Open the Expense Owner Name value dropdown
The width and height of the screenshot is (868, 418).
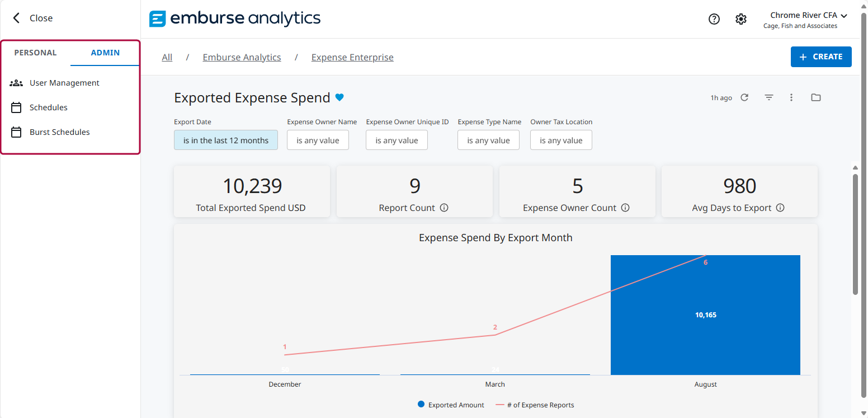coord(318,140)
